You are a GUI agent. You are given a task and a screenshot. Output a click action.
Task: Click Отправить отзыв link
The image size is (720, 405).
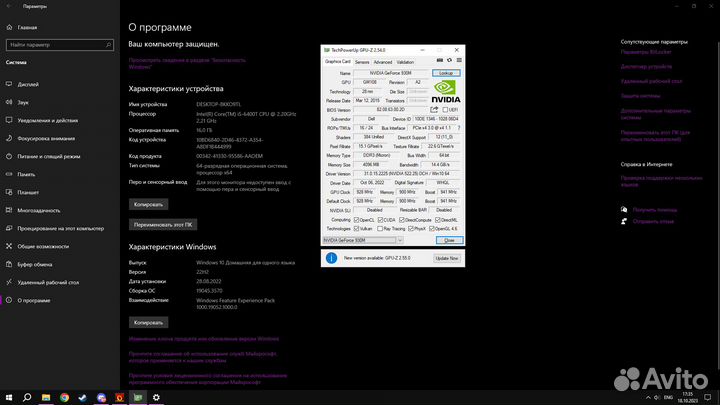coord(653,221)
